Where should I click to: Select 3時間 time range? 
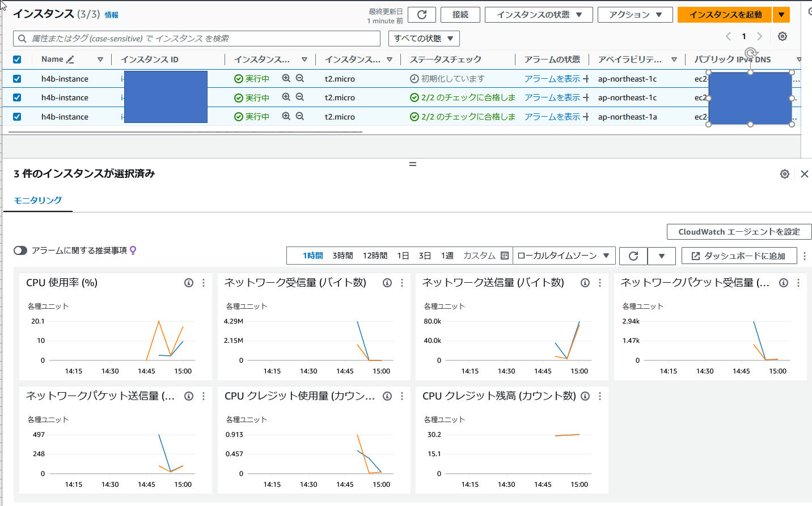tap(342, 256)
